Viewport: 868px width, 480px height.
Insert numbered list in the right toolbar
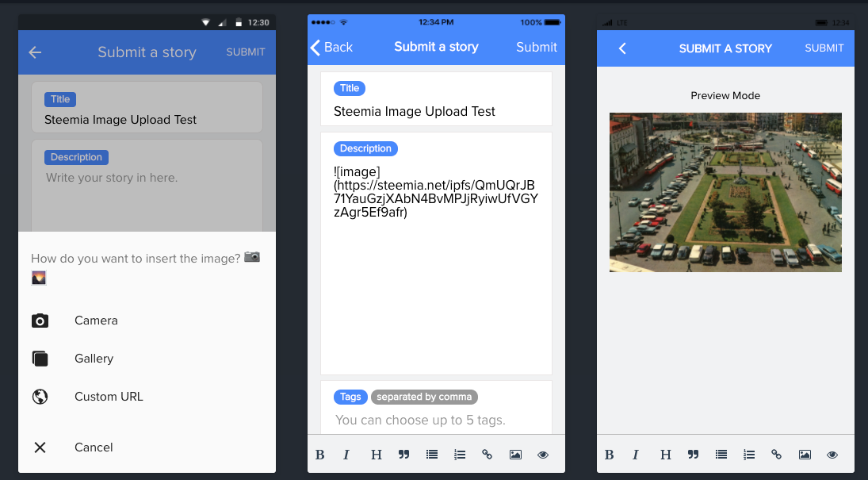tap(749, 455)
